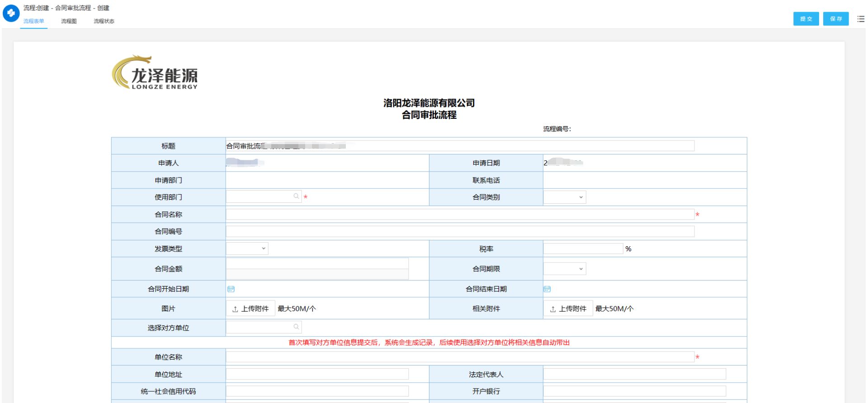Click search icon in 使用部门 field
Screen dimensions: 868x403
[297, 197]
